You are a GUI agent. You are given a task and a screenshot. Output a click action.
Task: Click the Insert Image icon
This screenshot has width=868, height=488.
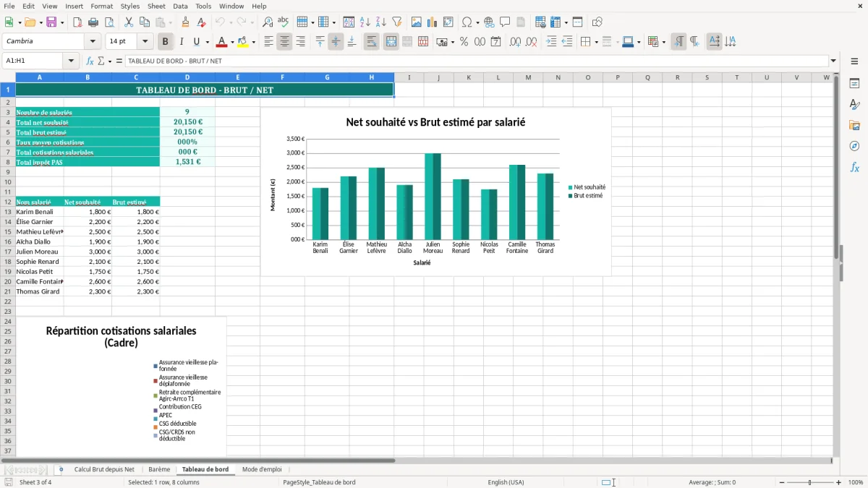(416, 22)
